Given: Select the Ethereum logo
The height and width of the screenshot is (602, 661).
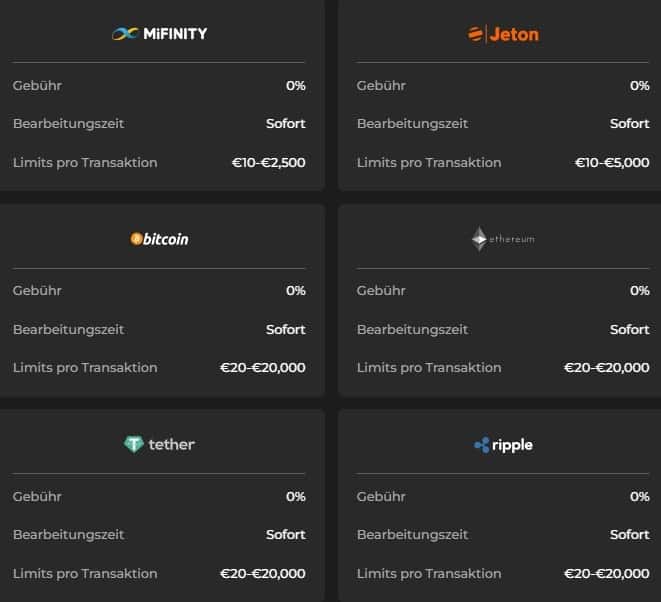Looking at the screenshot, I should (x=503, y=239).
